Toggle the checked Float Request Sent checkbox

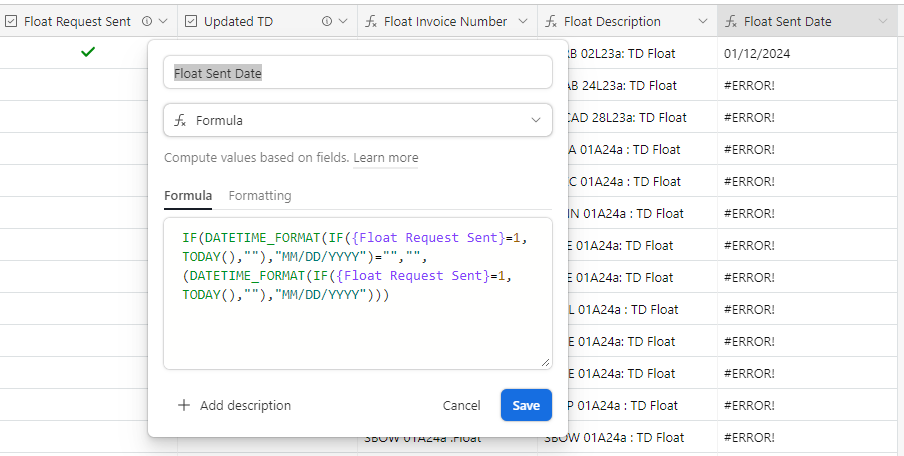(88, 52)
